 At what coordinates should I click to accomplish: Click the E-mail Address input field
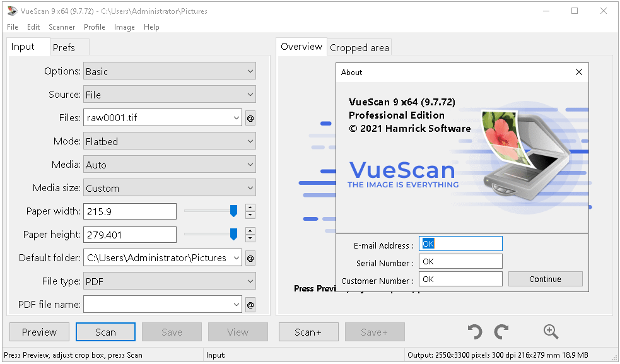[460, 244]
